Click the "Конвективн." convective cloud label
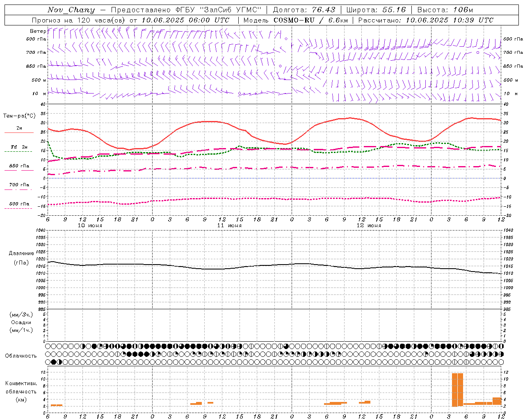 click(21, 383)
